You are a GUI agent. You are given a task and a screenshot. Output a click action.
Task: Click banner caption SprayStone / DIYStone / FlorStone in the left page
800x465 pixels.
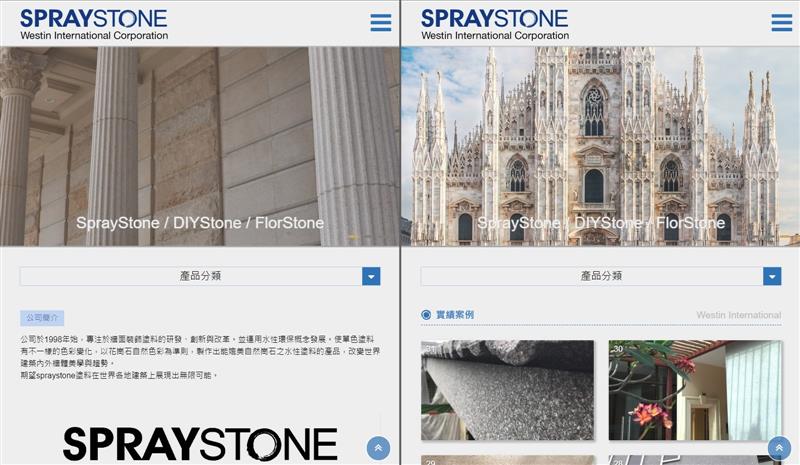click(200, 223)
